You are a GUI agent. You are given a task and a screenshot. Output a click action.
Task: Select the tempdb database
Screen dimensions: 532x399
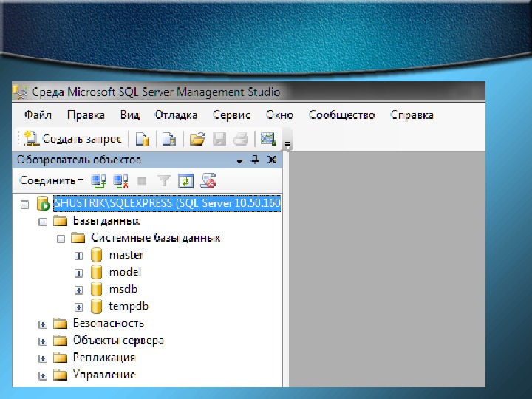coord(129,306)
